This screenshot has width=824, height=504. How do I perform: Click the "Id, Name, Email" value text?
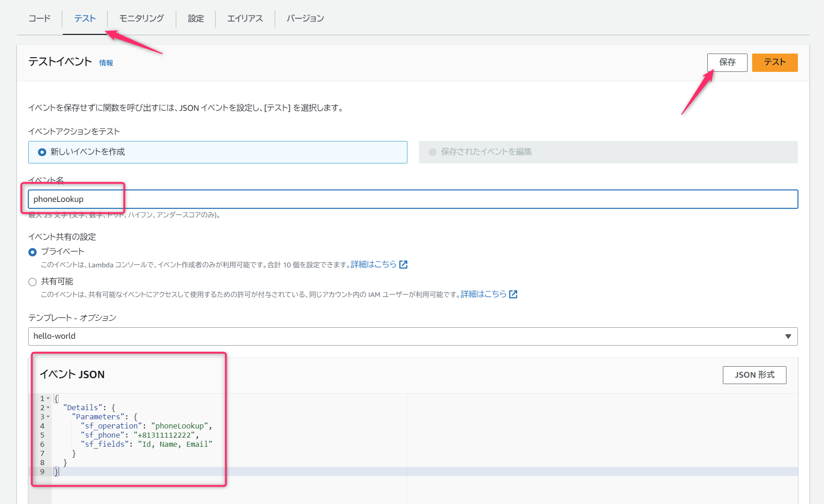175,444
